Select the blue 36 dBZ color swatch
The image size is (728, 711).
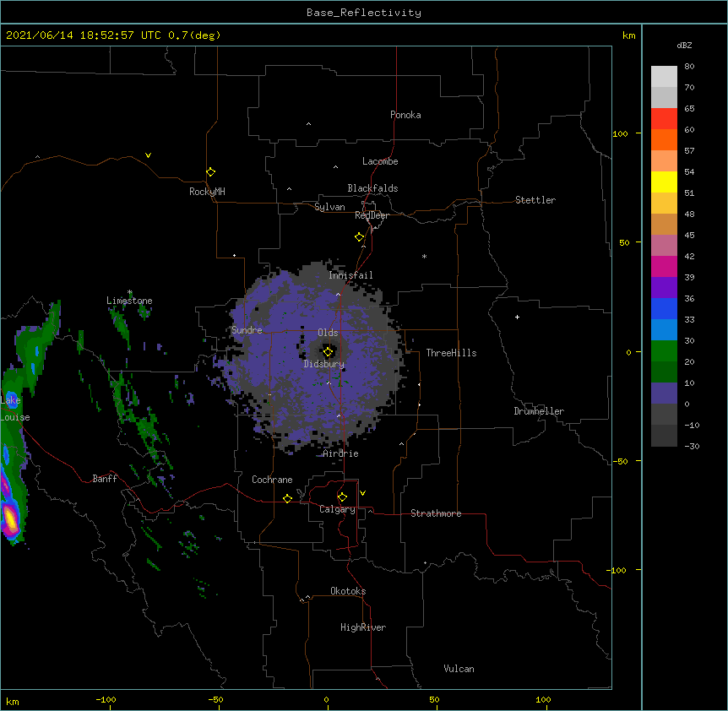pos(664,308)
